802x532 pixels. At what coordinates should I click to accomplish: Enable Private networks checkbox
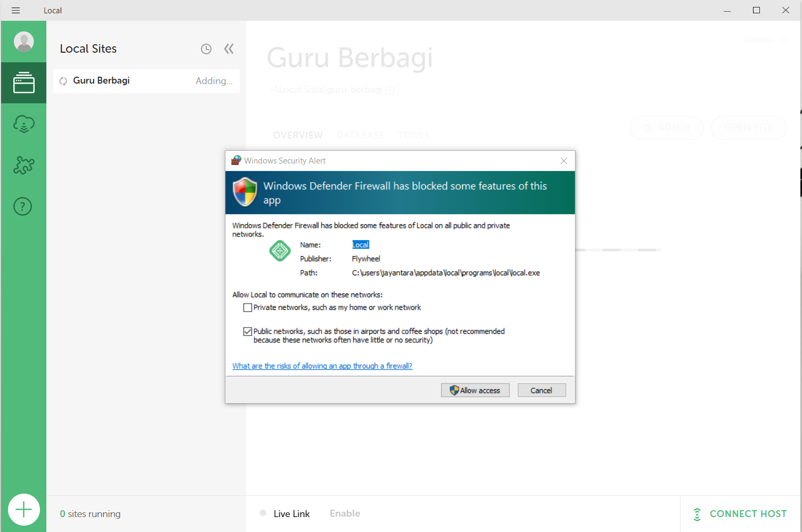coord(247,308)
